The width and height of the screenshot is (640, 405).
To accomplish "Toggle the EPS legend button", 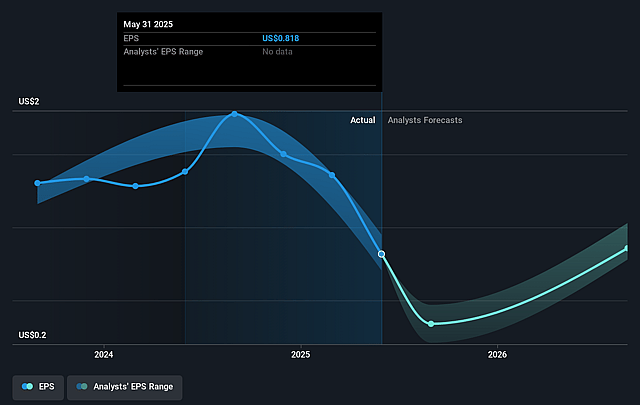I will 38,387.
